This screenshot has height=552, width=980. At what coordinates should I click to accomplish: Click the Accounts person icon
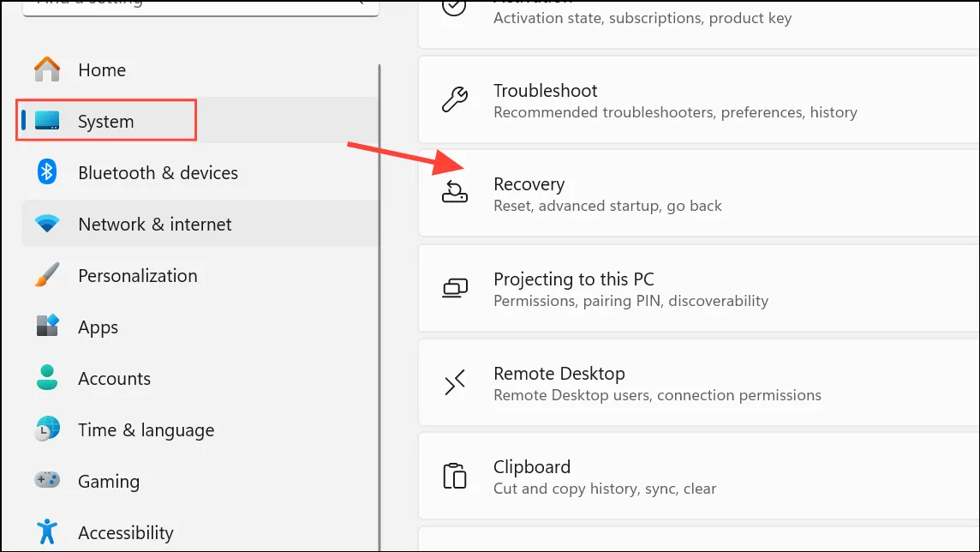click(x=47, y=378)
